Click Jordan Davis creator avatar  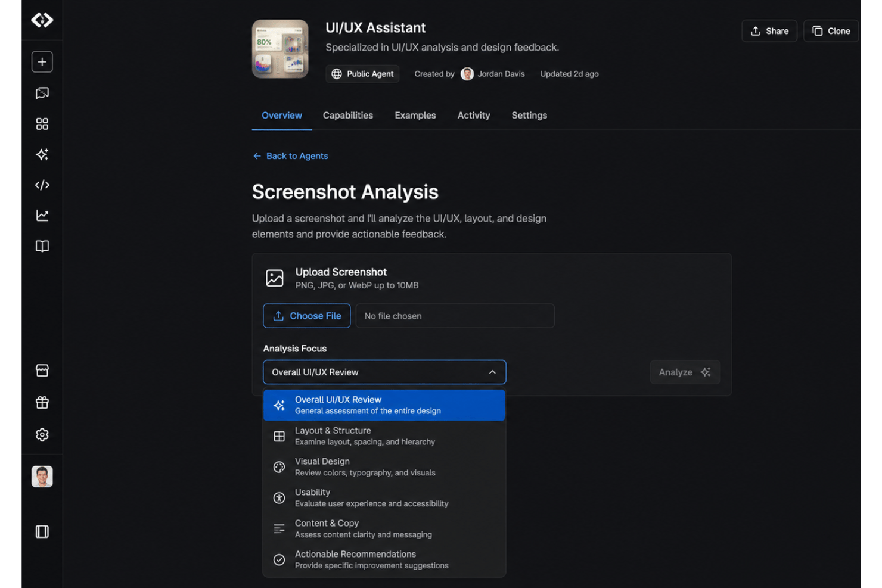pos(467,74)
